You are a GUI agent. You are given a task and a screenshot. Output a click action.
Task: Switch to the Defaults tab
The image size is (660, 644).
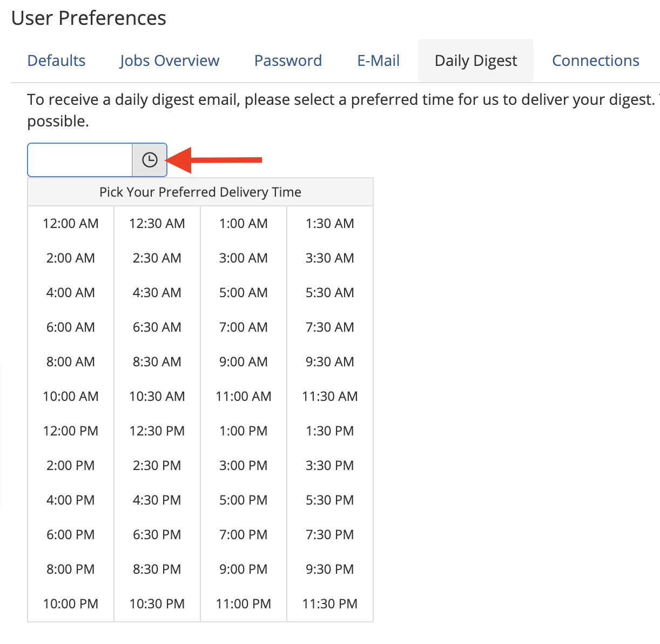(x=56, y=61)
